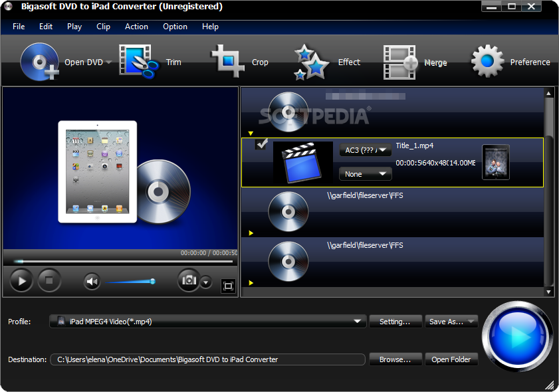Viewport: 559px width, 392px height.
Task: Click the Open Folder button
Action: click(451, 359)
